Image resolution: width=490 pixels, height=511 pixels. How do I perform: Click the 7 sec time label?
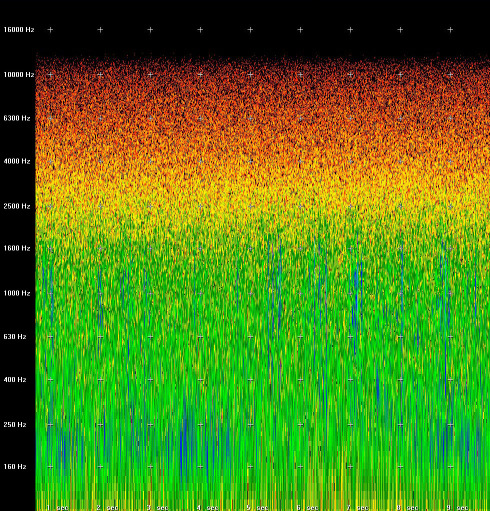pos(357,508)
